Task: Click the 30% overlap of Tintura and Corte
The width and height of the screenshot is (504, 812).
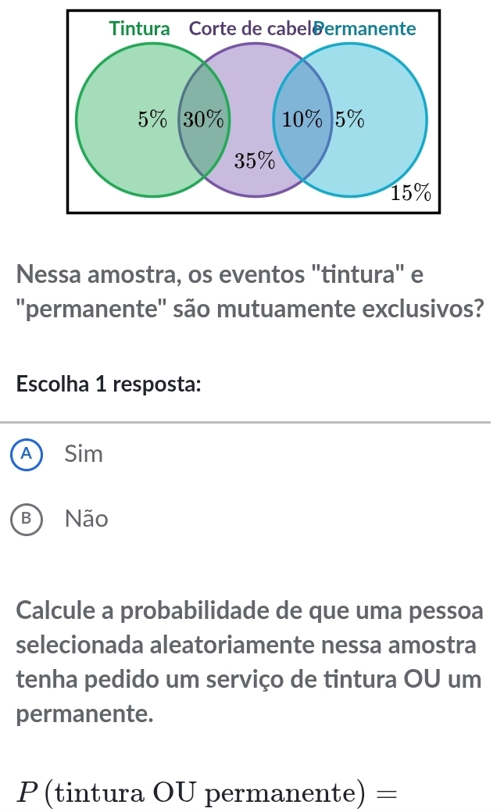Action: [205, 120]
